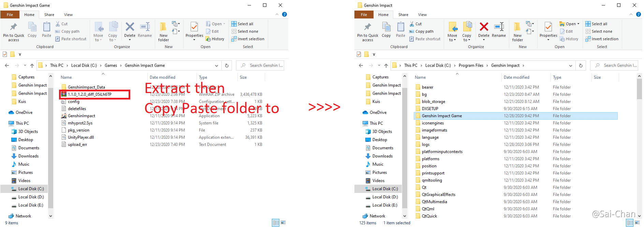Click Pin to Quick access in left window

[14, 32]
